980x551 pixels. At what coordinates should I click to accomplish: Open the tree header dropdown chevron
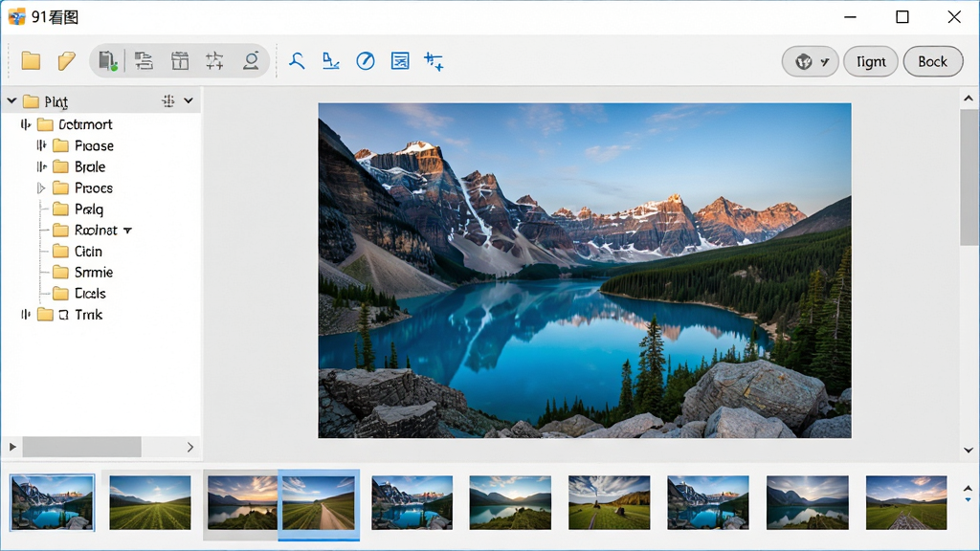pyautogui.click(x=189, y=100)
